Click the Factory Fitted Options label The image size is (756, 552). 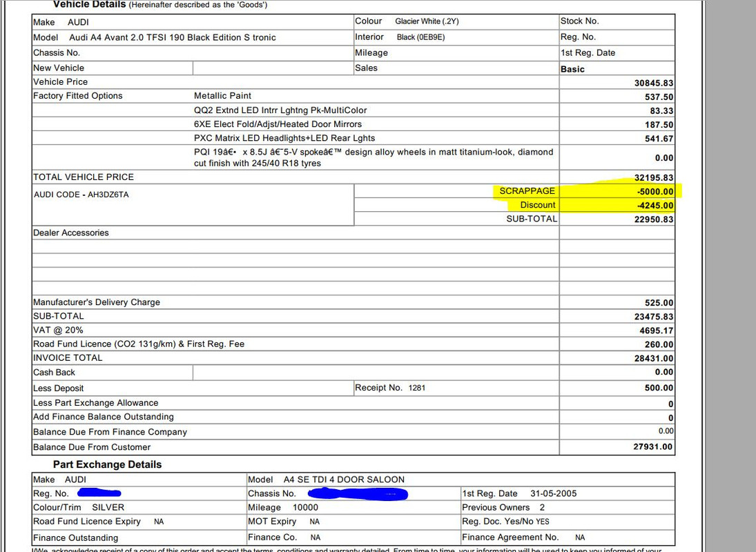pos(77,95)
